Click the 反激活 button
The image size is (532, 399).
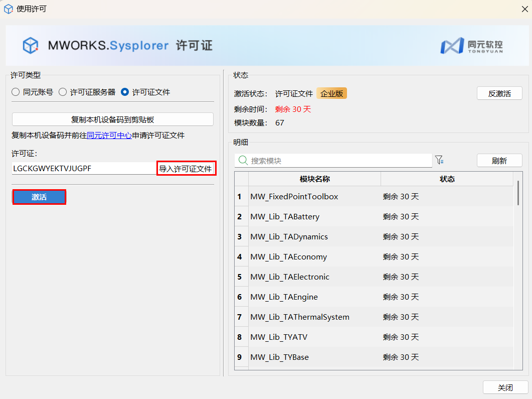pyautogui.click(x=499, y=93)
